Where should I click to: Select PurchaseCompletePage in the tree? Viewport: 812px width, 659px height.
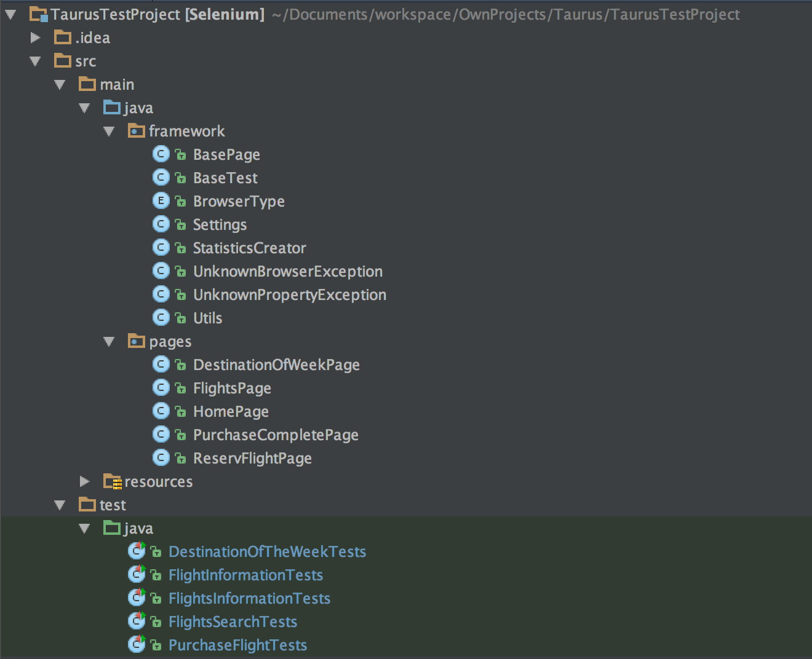tap(276, 435)
